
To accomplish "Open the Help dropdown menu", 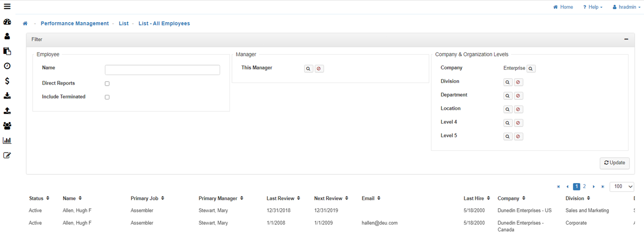I will pos(592,7).
